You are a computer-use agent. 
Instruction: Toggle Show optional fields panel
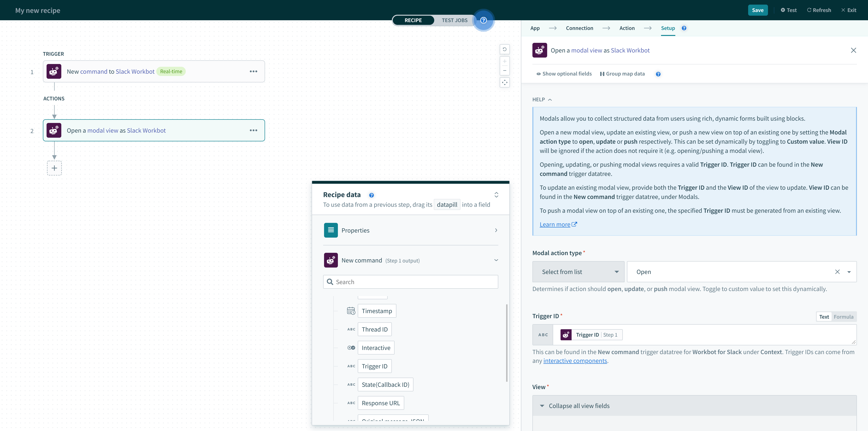562,73
